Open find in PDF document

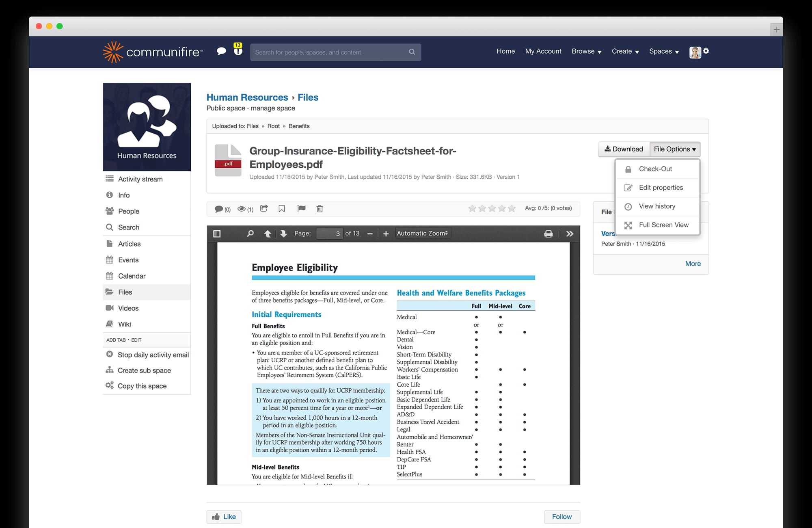[251, 234]
